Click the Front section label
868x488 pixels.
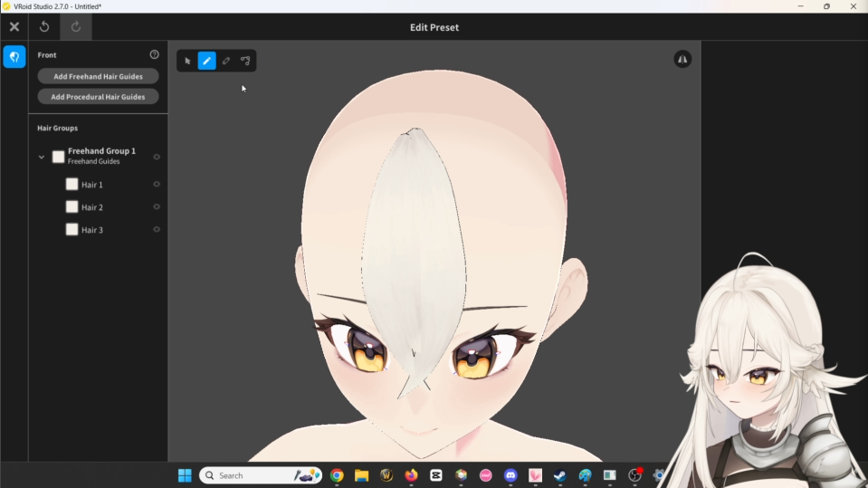click(47, 55)
